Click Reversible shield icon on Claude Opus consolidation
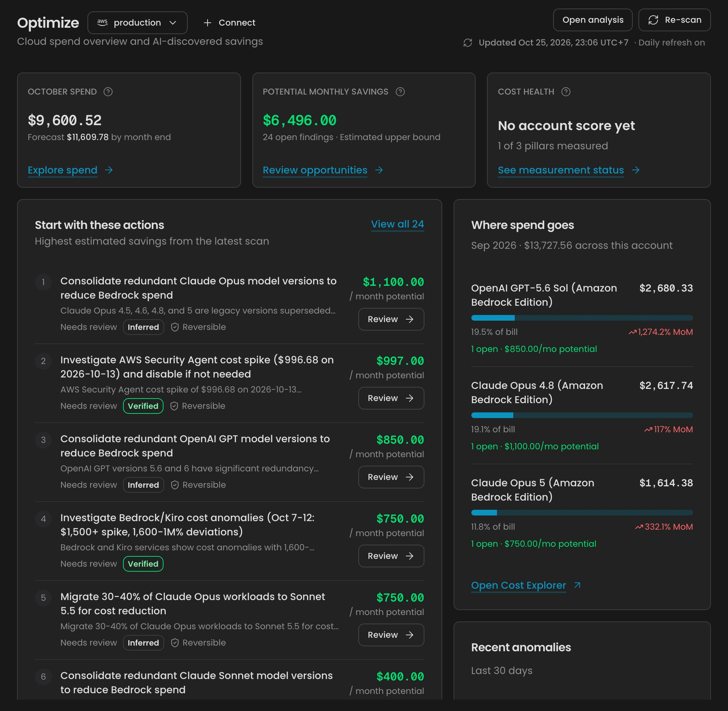The height and width of the screenshot is (711, 728). 174,327
